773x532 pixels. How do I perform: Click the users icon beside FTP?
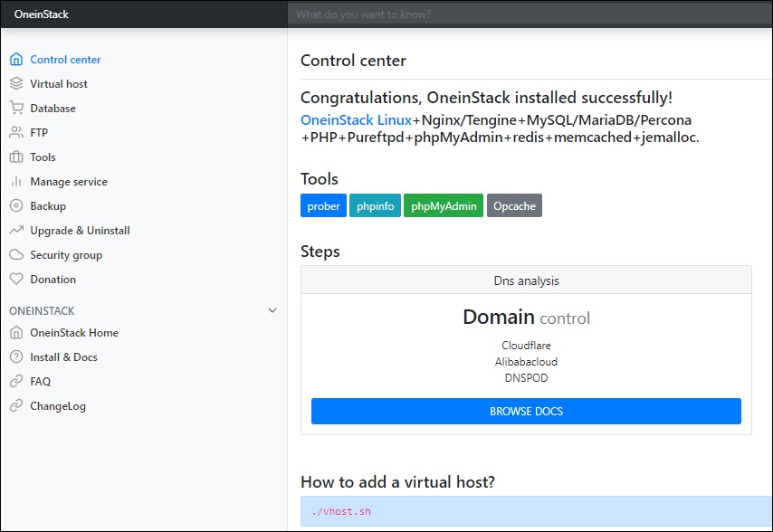pos(16,133)
